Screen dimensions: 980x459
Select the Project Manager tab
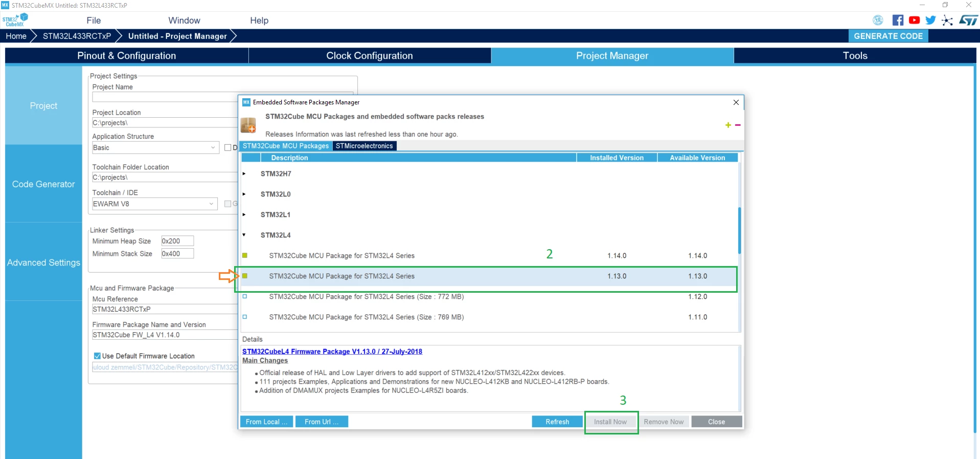point(612,56)
